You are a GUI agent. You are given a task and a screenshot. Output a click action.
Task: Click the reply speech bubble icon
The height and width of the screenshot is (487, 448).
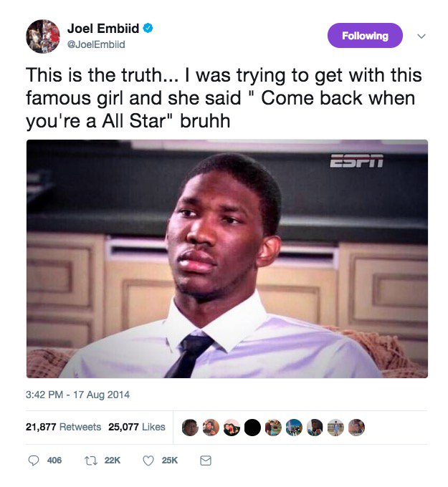point(34,461)
